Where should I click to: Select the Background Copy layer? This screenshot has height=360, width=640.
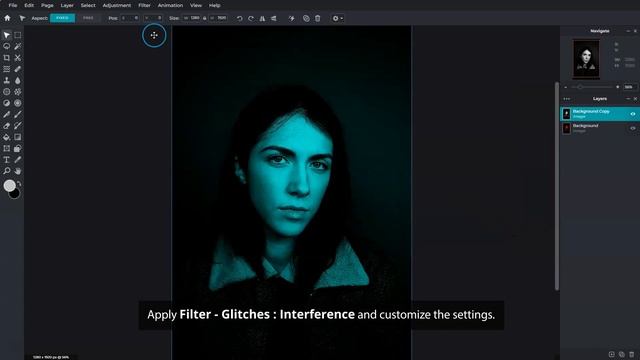tap(600, 114)
